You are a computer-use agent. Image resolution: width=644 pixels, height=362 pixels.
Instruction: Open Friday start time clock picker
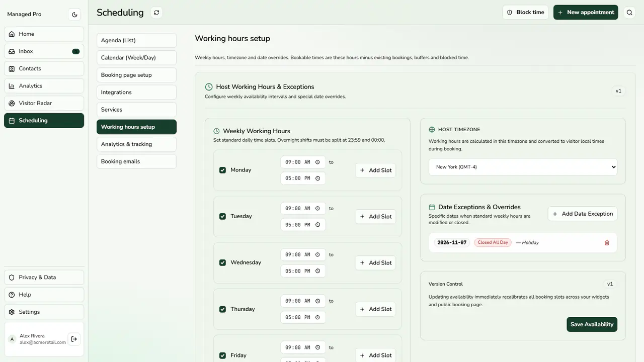click(x=317, y=347)
